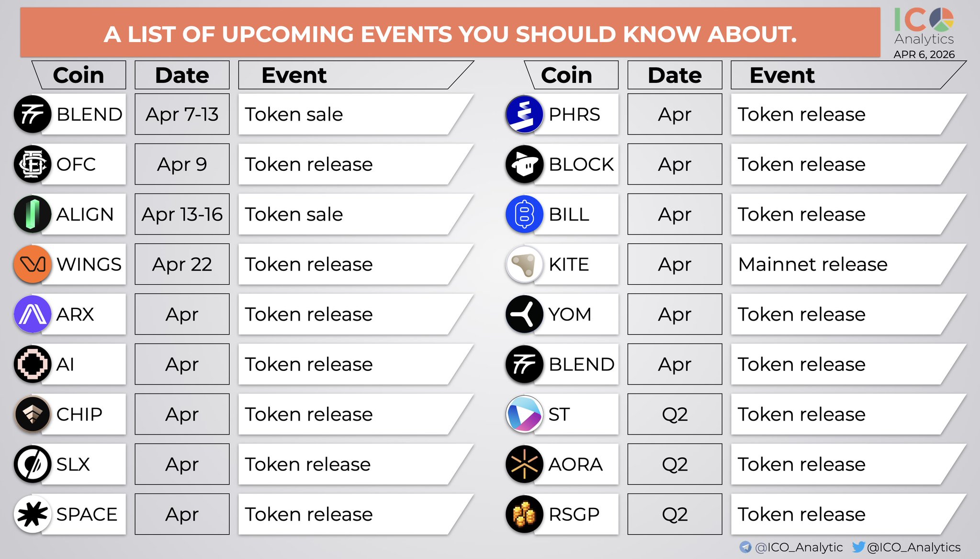Click the blue PHRS coin logo
The height and width of the screenshot is (559, 980).
pyautogui.click(x=524, y=114)
